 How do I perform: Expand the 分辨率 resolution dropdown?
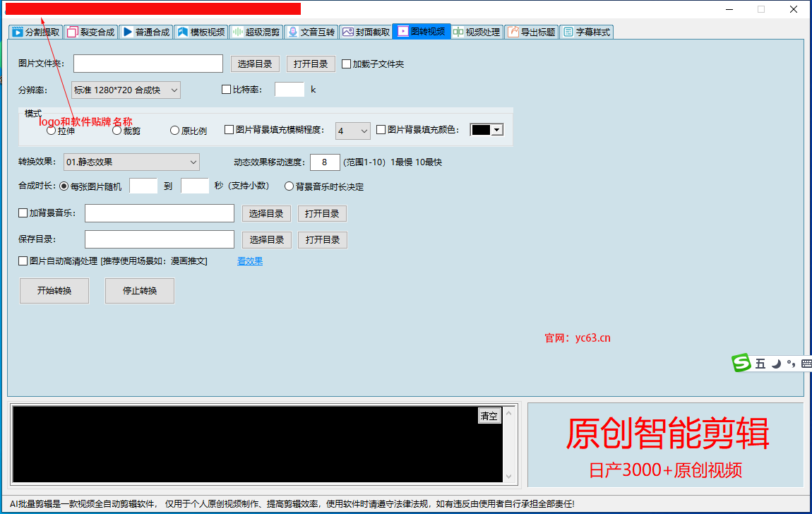tap(126, 90)
